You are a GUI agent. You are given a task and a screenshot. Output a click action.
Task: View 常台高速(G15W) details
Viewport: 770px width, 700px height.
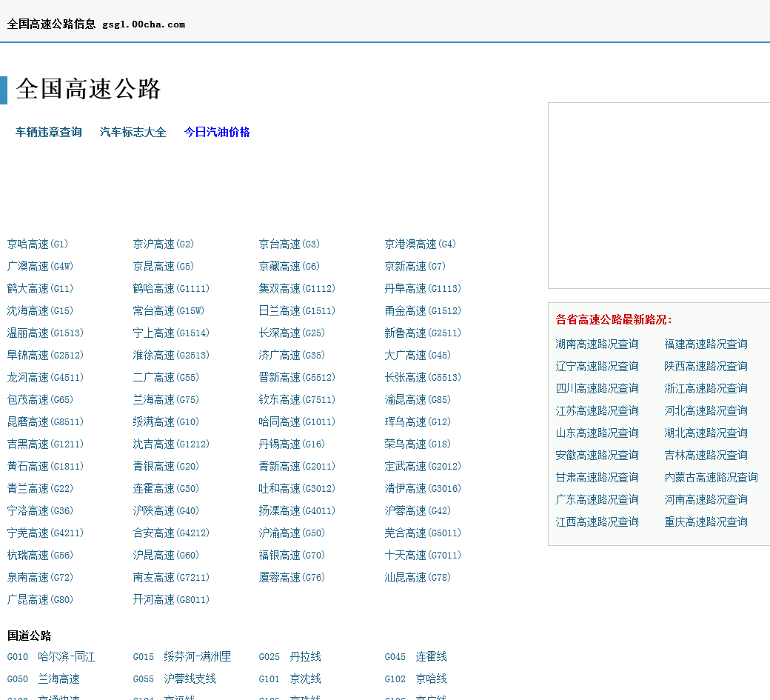(169, 311)
